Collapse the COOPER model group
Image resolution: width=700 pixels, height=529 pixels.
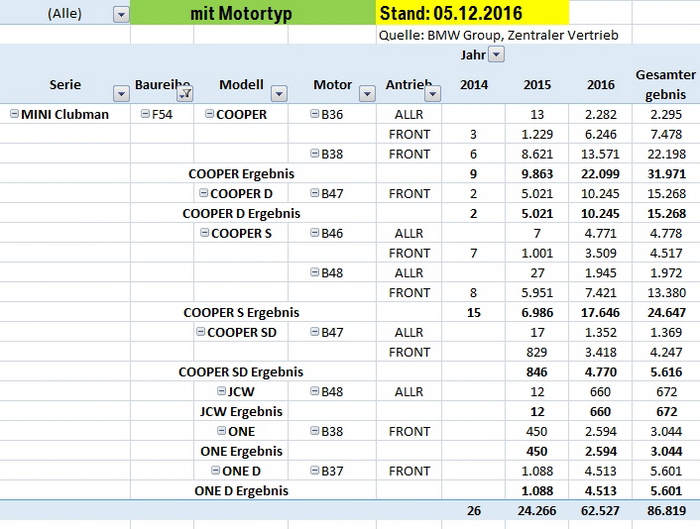209,114
